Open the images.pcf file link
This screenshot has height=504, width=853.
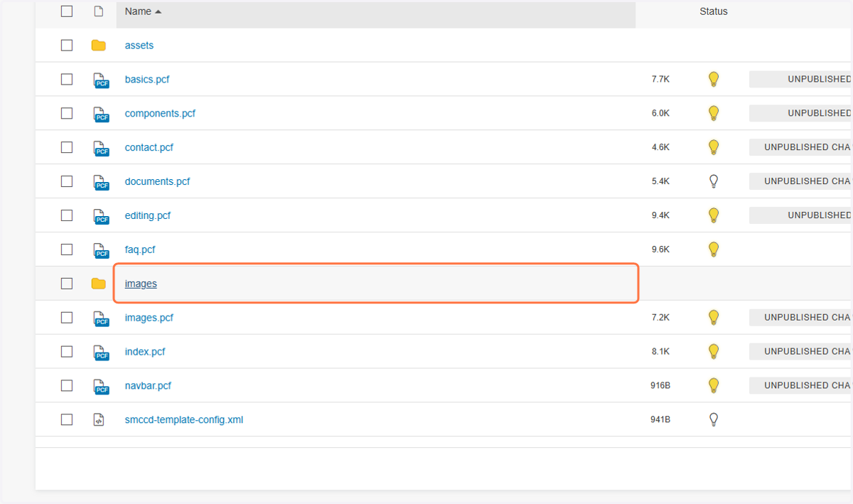pos(149,318)
